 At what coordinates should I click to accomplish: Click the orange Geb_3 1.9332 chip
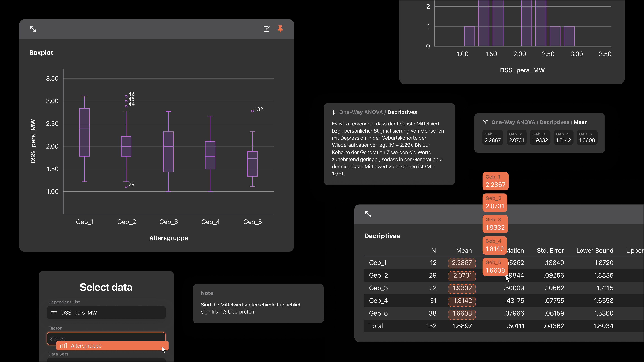click(495, 224)
